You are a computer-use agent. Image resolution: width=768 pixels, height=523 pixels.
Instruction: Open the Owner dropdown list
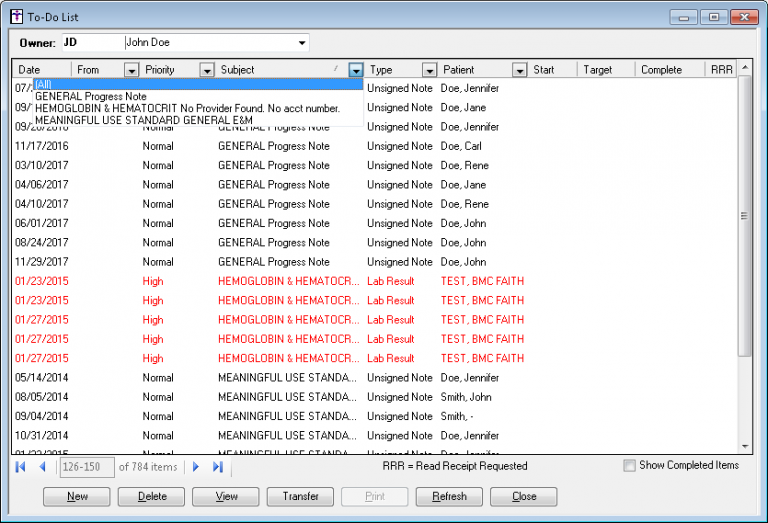coord(301,43)
